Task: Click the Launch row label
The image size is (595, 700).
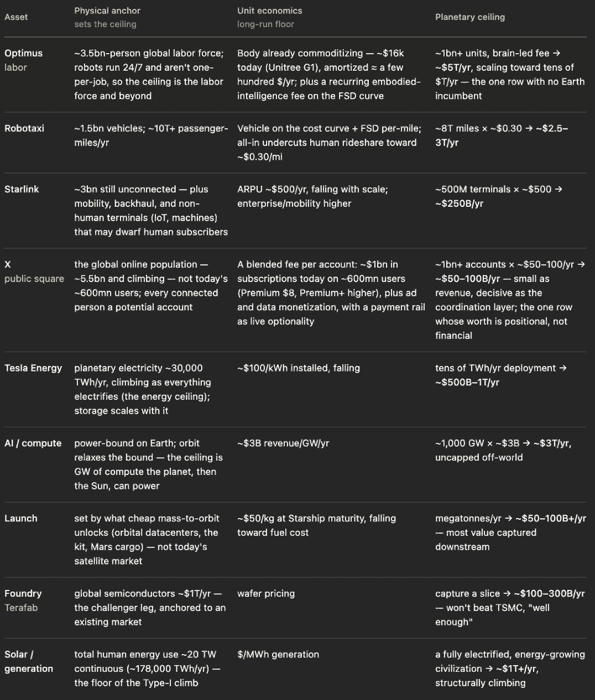Action: click(21, 519)
